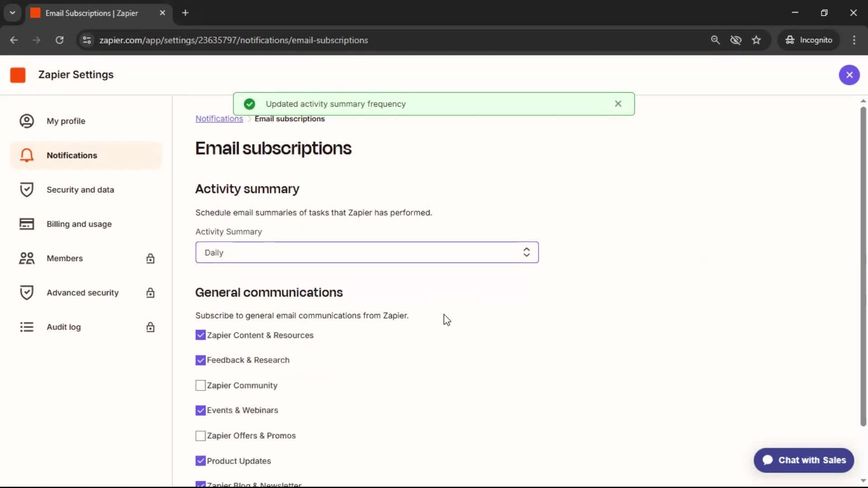Click the Activity summary heading
The image size is (868, 488).
tap(247, 189)
